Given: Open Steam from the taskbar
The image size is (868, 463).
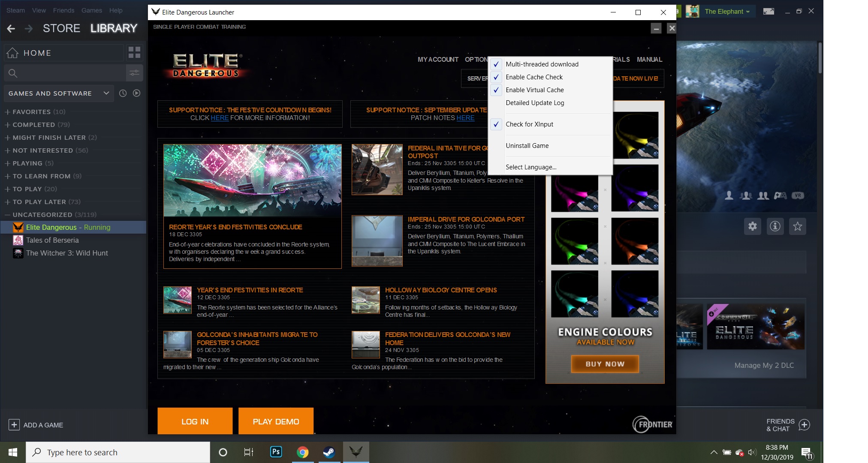Looking at the screenshot, I should click(x=329, y=452).
